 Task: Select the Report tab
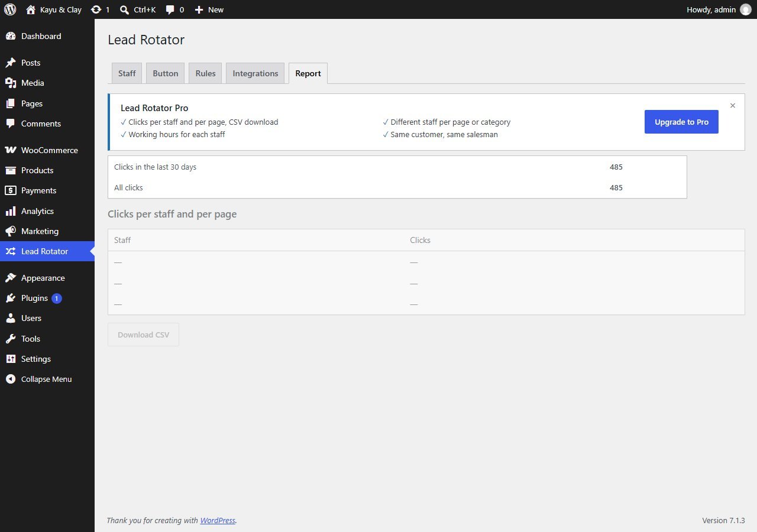(308, 73)
